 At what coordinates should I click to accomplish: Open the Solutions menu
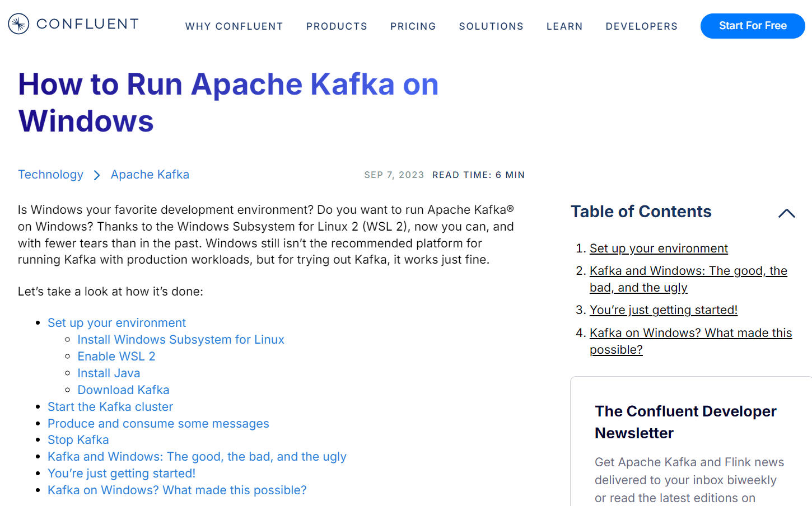point(491,26)
